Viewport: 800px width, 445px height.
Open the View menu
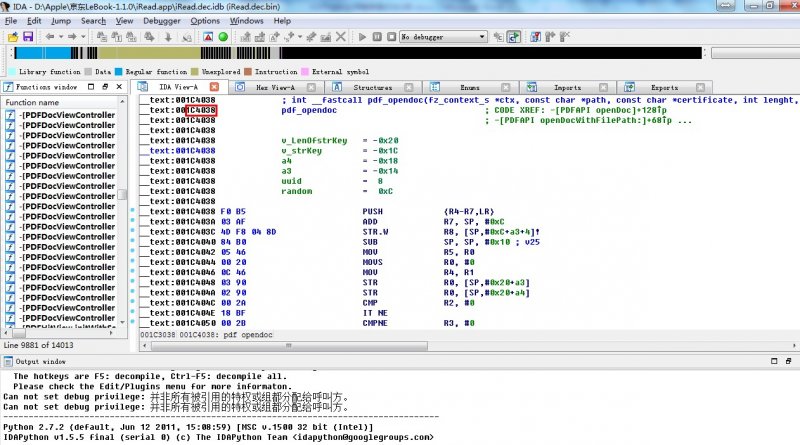124,21
